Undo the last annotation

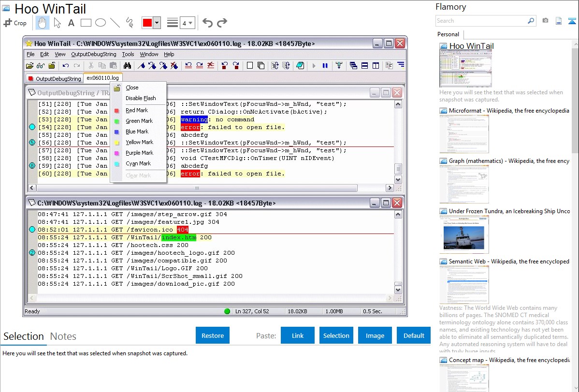click(x=207, y=23)
